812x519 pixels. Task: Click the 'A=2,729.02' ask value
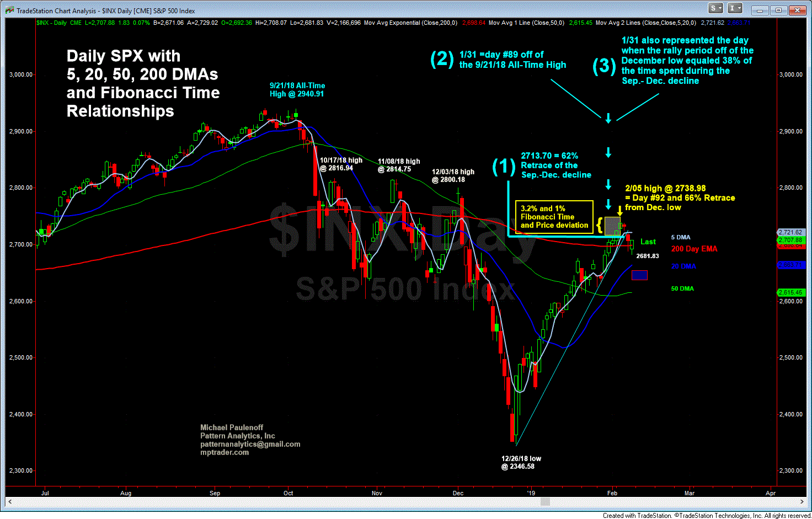202,23
